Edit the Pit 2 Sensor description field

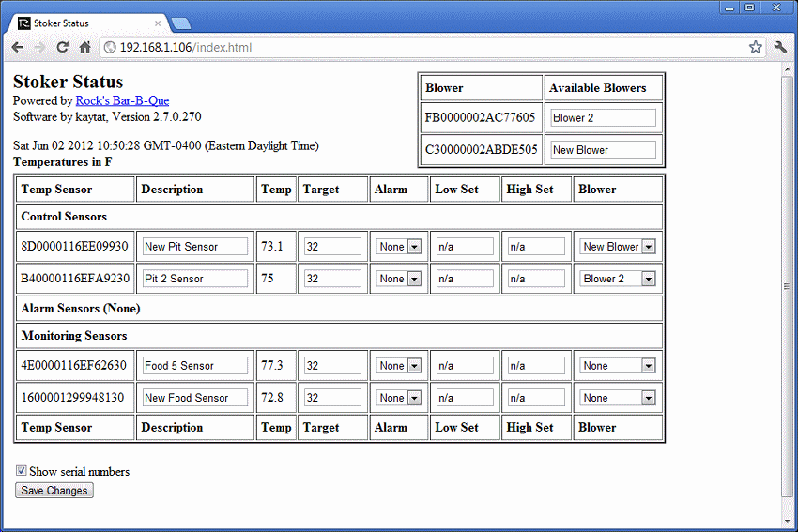pos(195,279)
